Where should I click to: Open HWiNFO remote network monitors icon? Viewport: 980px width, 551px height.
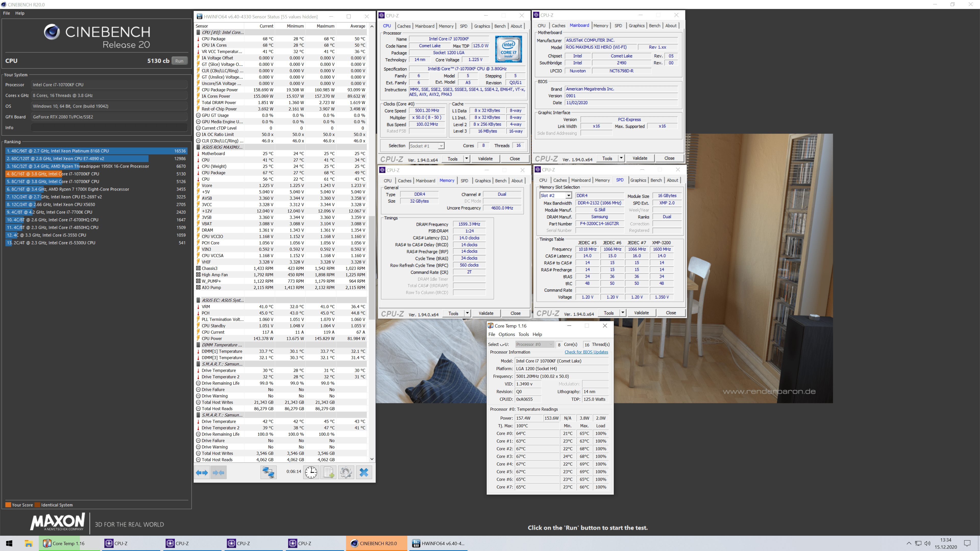pyautogui.click(x=268, y=473)
